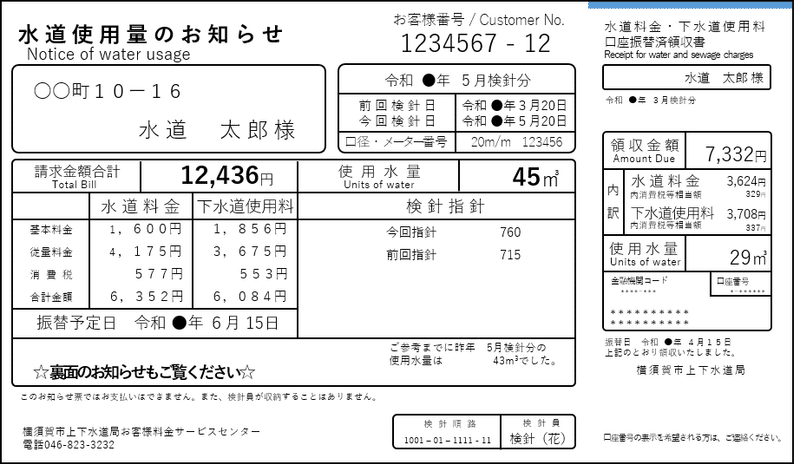Click the water metered charge 4,175円
800x464 pixels.
(146, 252)
